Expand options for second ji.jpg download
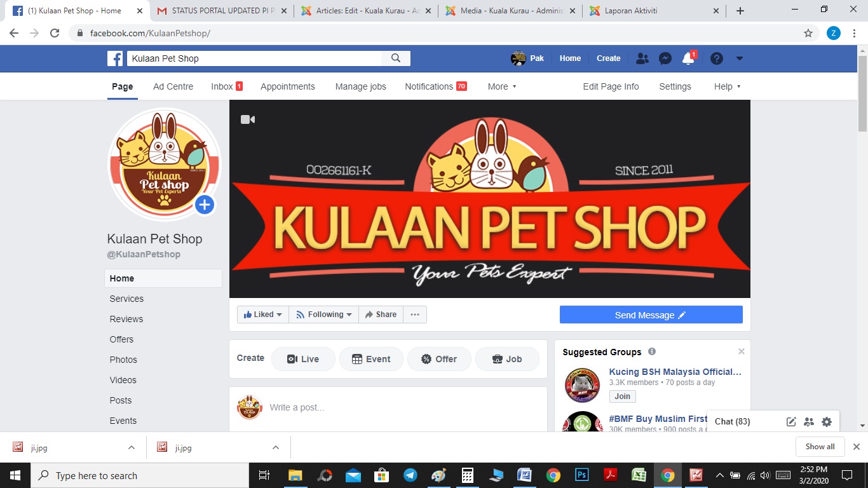Viewport: 868px width, 488px height. [x=276, y=447]
